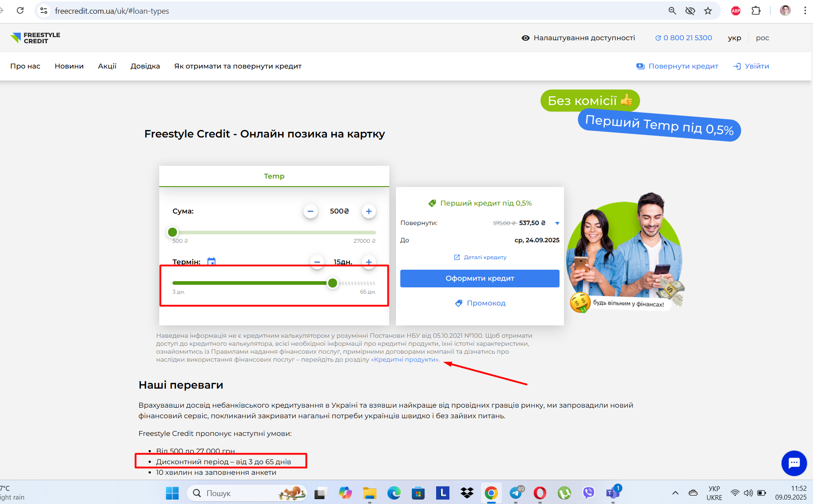Switch to Chrome on the taskbar
Screen dimensions: 813x504
[491, 493]
